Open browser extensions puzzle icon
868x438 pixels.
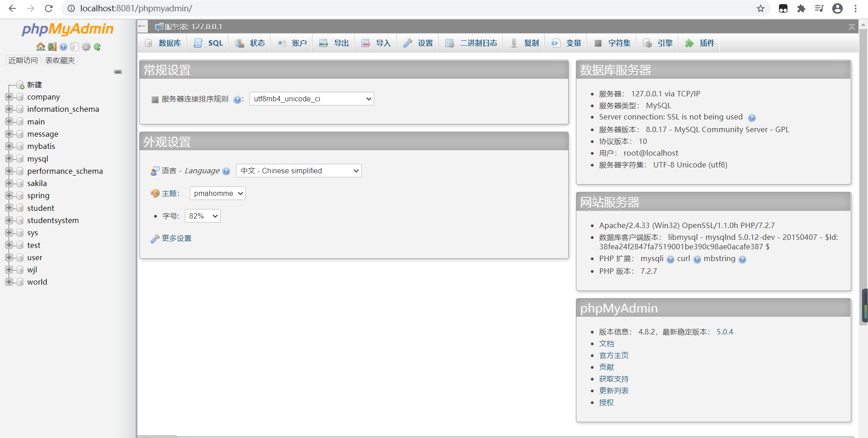point(801,9)
